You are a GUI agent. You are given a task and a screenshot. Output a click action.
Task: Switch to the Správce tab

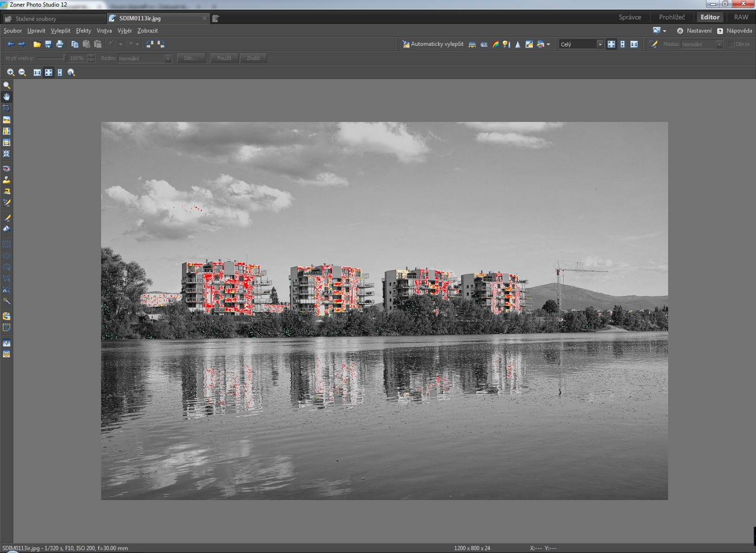[x=630, y=17]
